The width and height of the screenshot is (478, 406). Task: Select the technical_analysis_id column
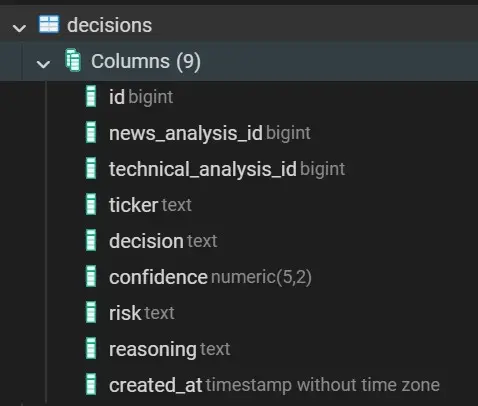tap(227, 169)
